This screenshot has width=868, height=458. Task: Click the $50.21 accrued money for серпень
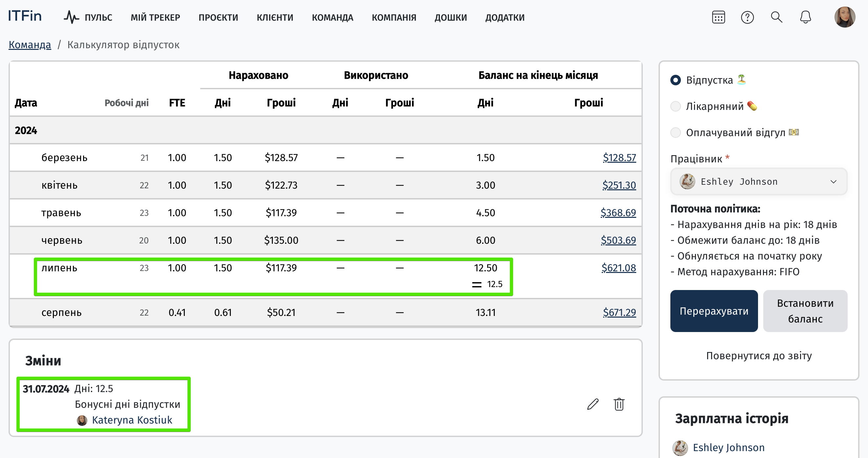point(281,313)
